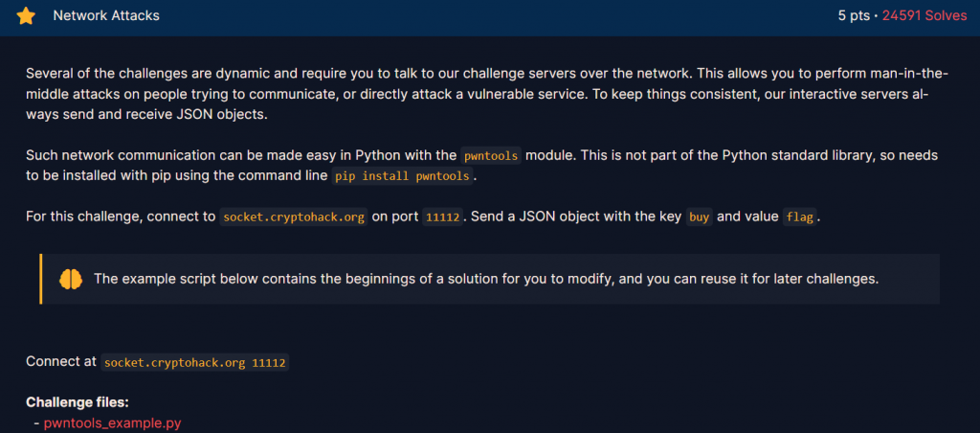Click the 11112 port code snippet
Viewport: 980px width, 433px height.
[x=442, y=216]
